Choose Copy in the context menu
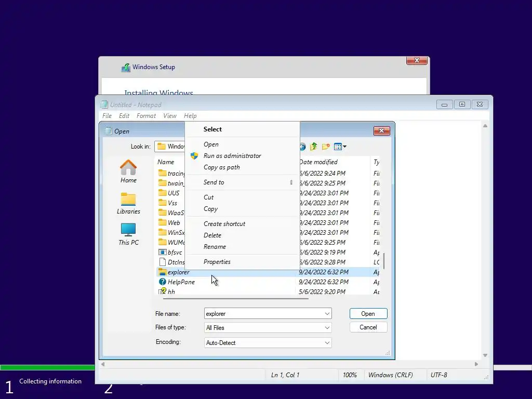Image resolution: width=532 pixels, height=399 pixels. (242, 209)
